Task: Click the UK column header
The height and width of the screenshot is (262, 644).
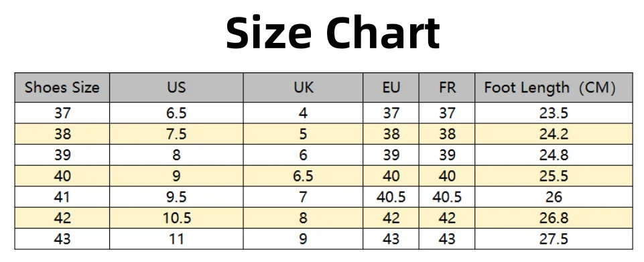Action: [303, 88]
